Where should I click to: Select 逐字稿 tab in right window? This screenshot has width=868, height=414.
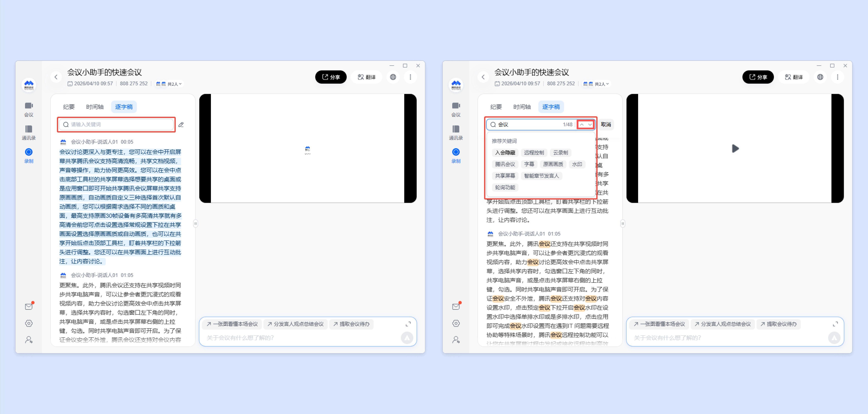coord(551,107)
